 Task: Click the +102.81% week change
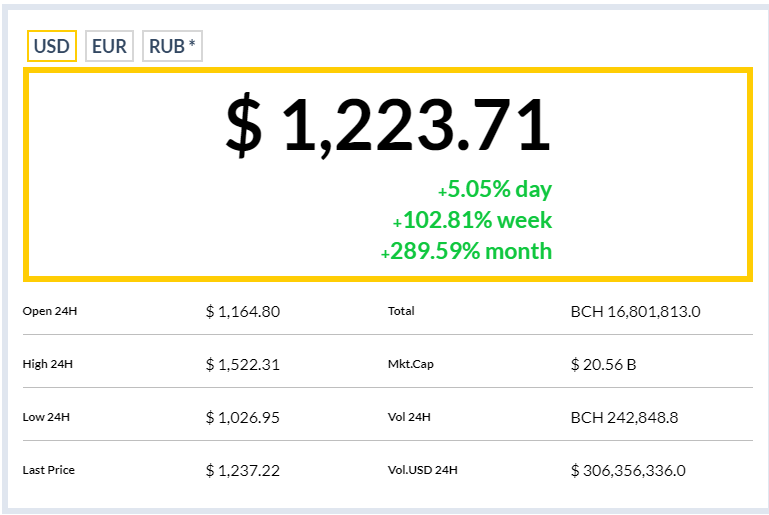472,220
